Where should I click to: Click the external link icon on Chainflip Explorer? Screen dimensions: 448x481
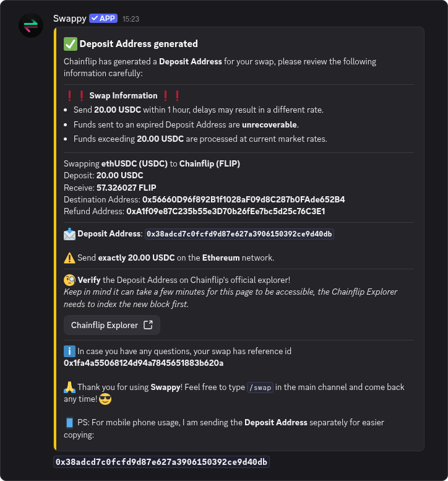[148, 325]
